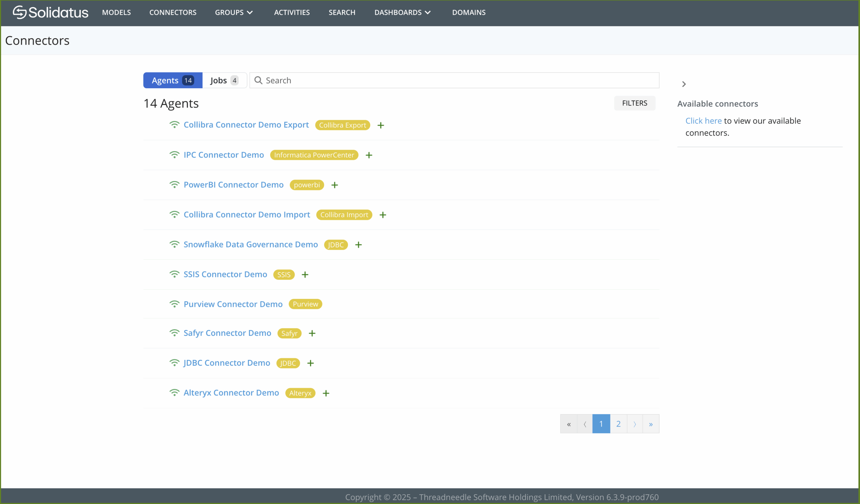Click the plus icon for Collibra Connector Demo Export
860x504 pixels.
tap(381, 125)
